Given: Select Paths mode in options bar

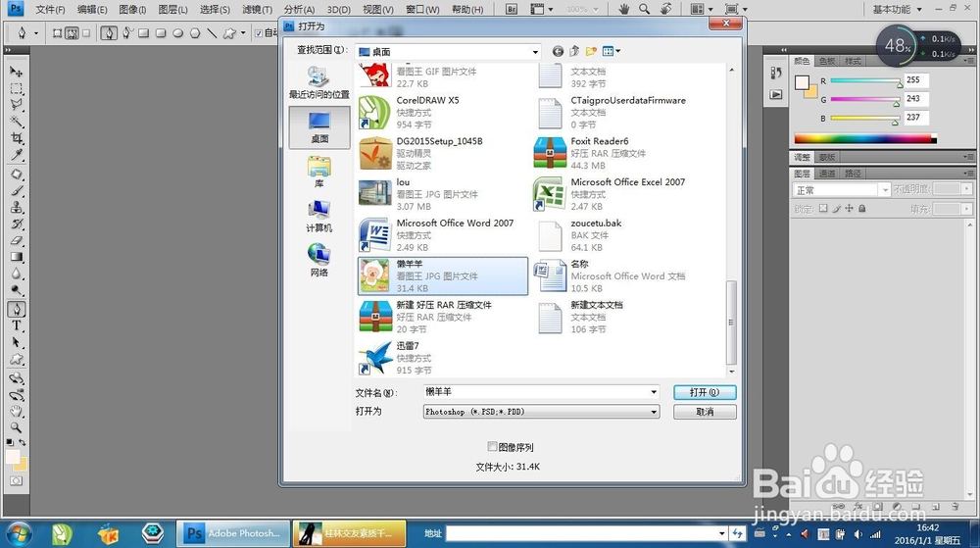Looking at the screenshot, I should coord(72,33).
